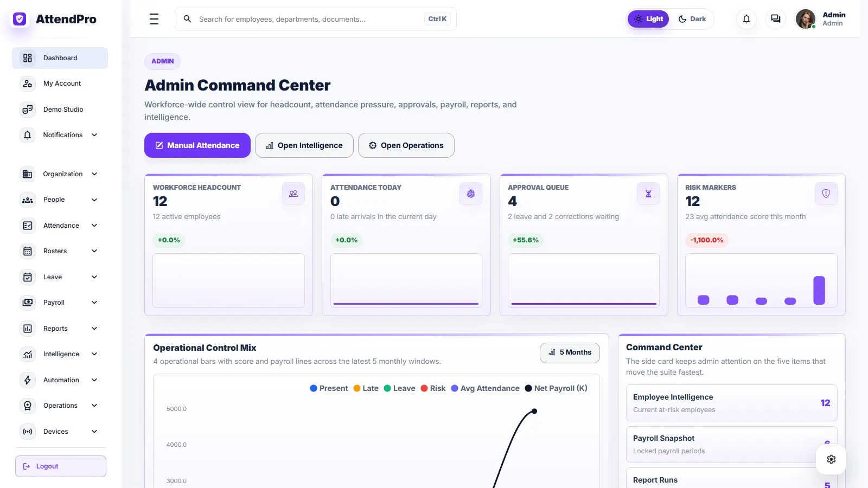Switch to Dark theme
The image size is (868, 488).
pos(692,19)
